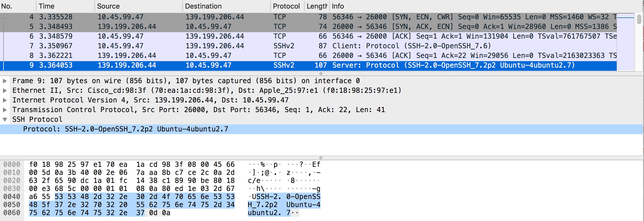
Task: Select packet 8, the ACK from port 26000
Action: click(x=188, y=56)
